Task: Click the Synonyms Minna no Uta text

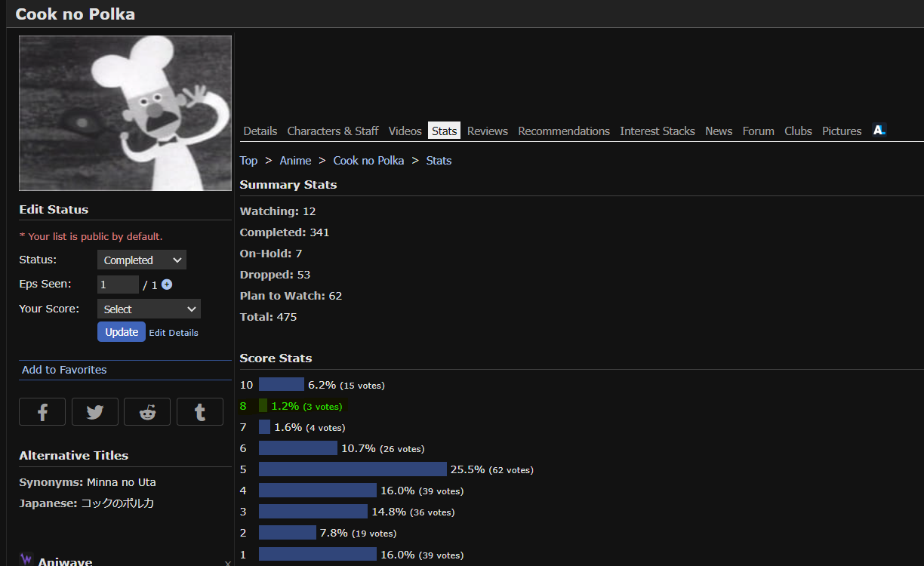Action: coord(88,482)
